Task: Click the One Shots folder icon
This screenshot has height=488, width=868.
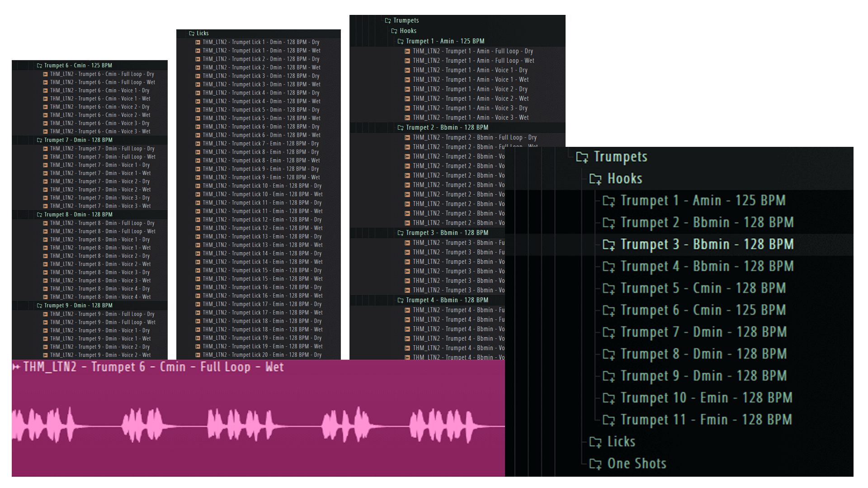Action: click(x=595, y=464)
